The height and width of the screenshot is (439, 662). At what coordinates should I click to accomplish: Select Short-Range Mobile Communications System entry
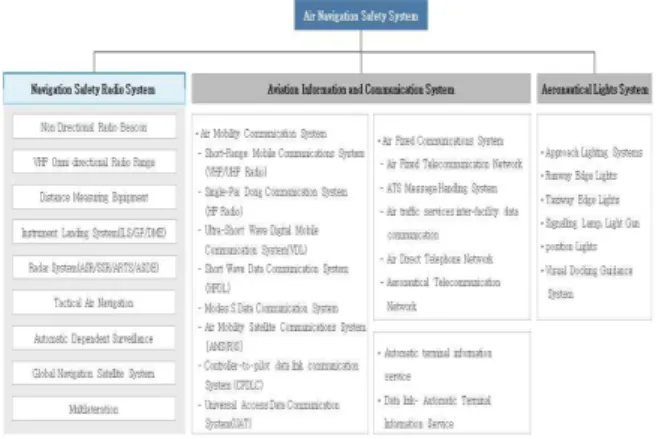tap(282, 163)
